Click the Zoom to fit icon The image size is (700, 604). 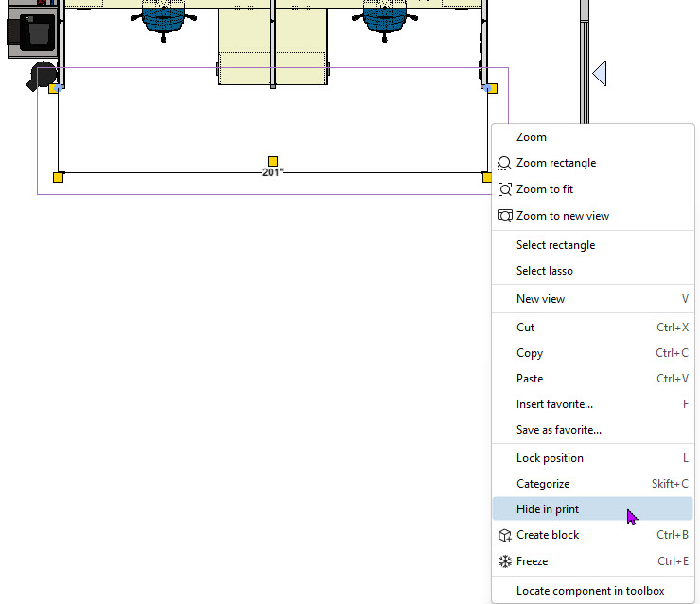[505, 189]
